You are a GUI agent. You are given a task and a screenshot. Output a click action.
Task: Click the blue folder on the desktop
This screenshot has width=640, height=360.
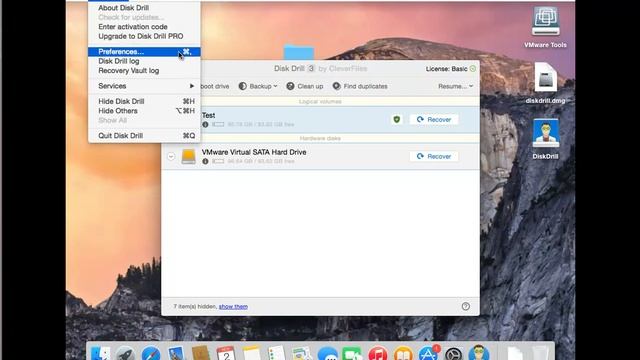(x=299, y=52)
